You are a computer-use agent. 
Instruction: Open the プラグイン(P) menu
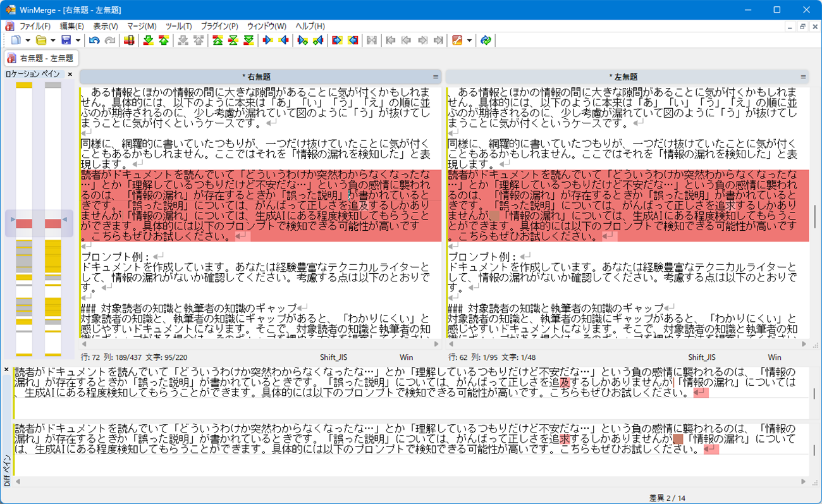[219, 26]
